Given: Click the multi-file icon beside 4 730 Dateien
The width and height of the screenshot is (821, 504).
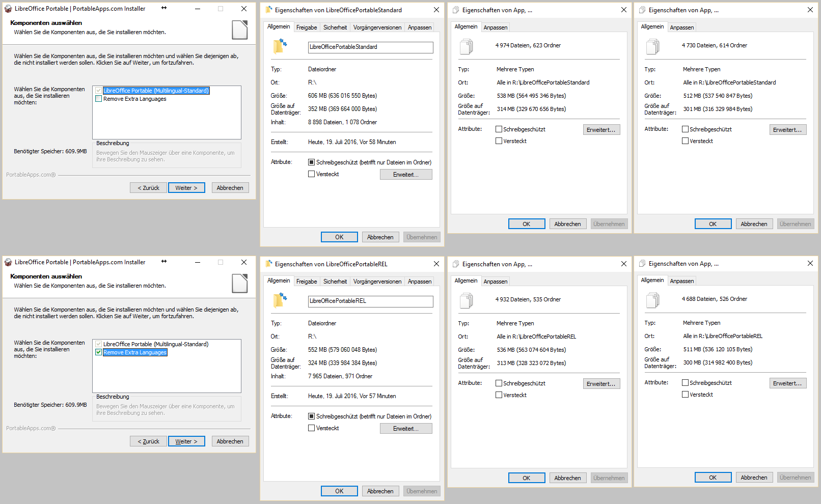Looking at the screenshot, I should pos(652,47).
